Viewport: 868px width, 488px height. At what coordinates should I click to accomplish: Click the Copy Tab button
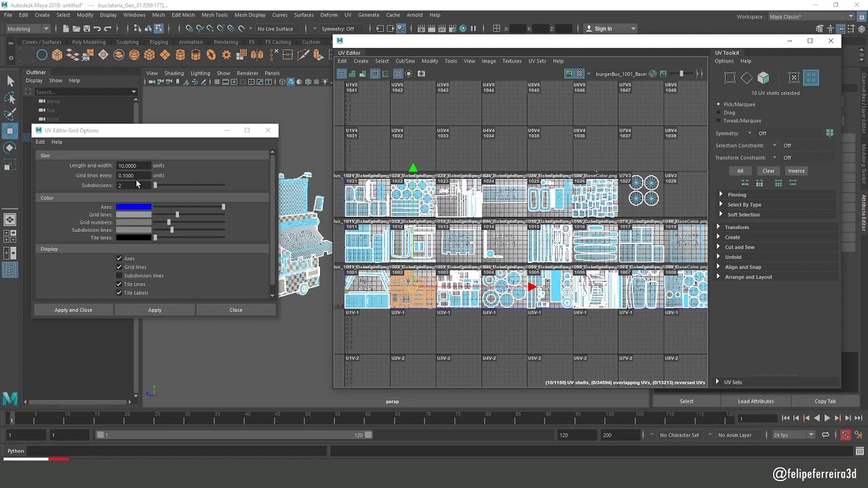point(825,401)
